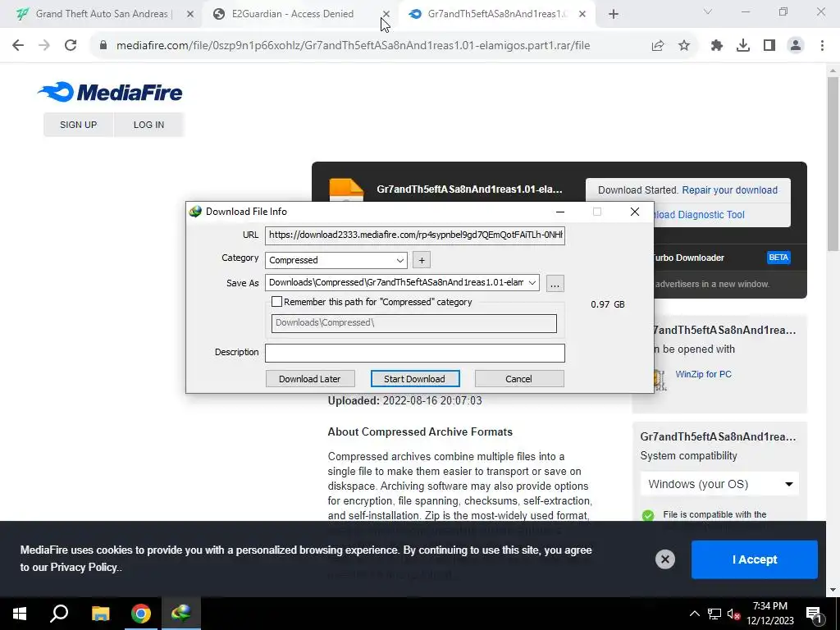Screen dimensions: 840x630
Task: Click the I Accept cookies button
Action: pos(755,559)
